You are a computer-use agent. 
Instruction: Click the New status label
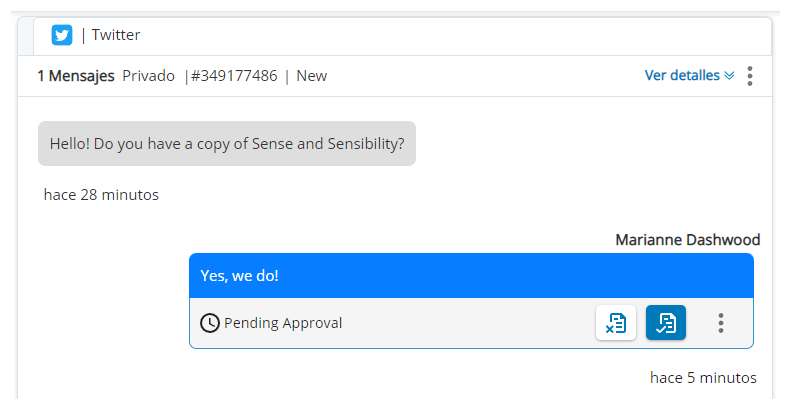(x=312, y=76)
